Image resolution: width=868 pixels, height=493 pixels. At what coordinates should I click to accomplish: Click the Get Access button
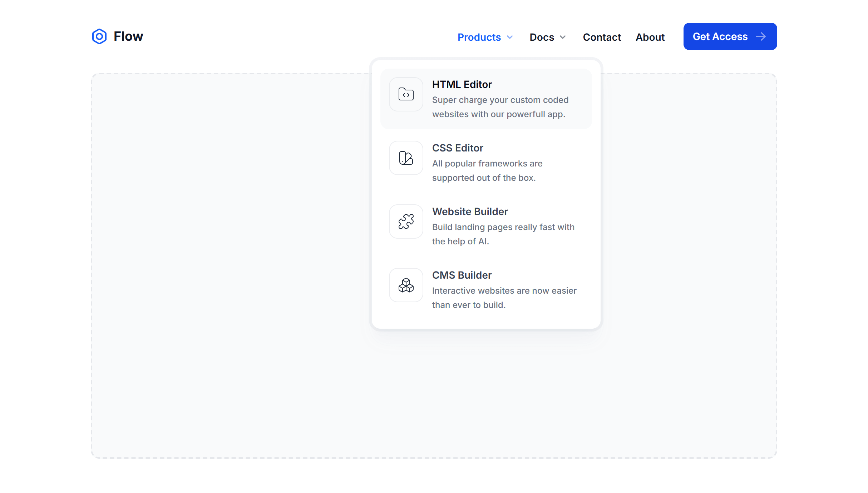coord(730,36)
